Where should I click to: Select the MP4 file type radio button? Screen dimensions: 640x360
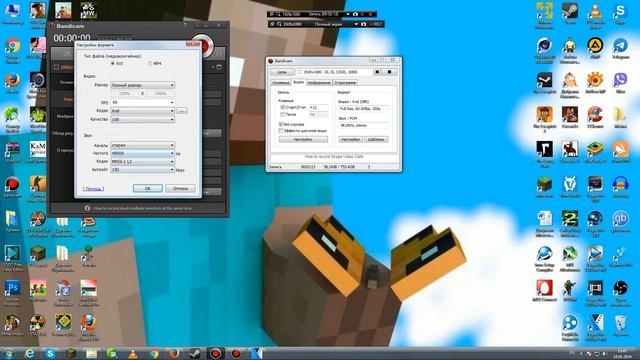(150, 64)
